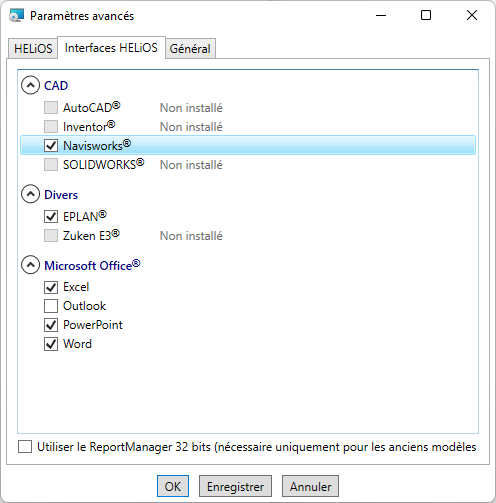
Task: Enable the Outlook checkbox
Action: [x=51, y=306]
